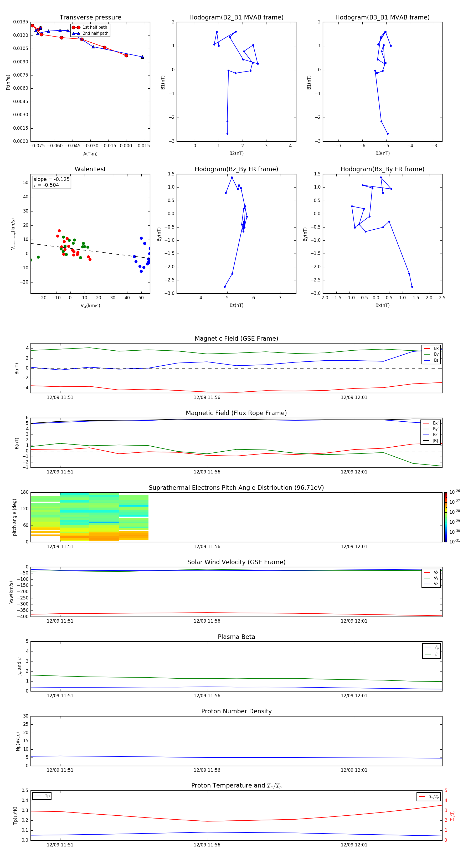Select "Vx" in the solar wind legend

pos(431,572)
